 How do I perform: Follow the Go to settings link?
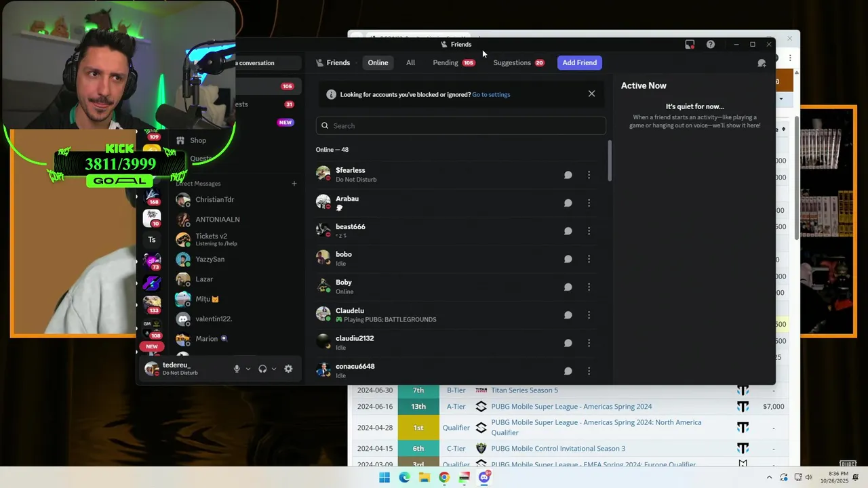tap(491, 94)
